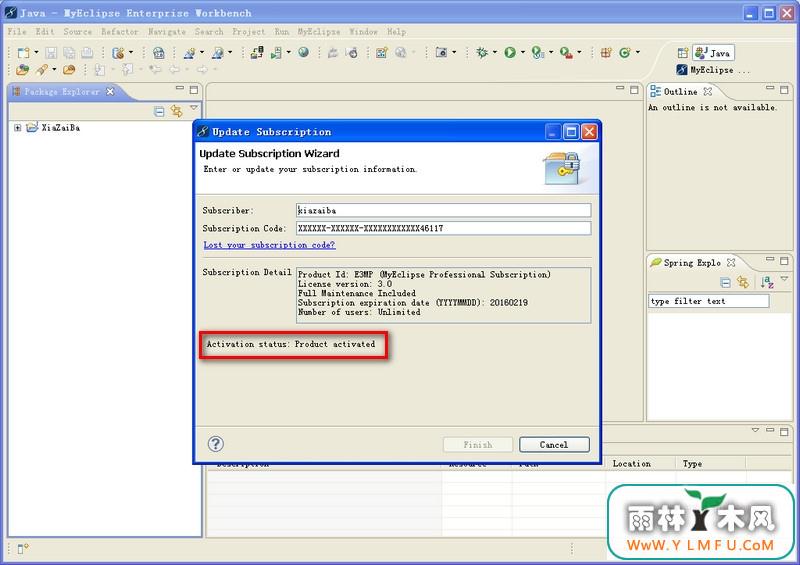800x565 pixels.
Task: Click Collapse All icon in Spring Explorer
Action: tap(726, 282)
